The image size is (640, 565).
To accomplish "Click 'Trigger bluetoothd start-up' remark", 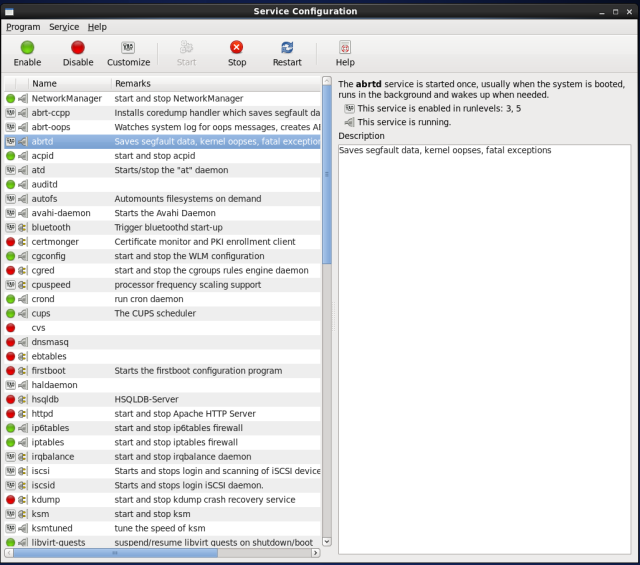I will (169, 227).
